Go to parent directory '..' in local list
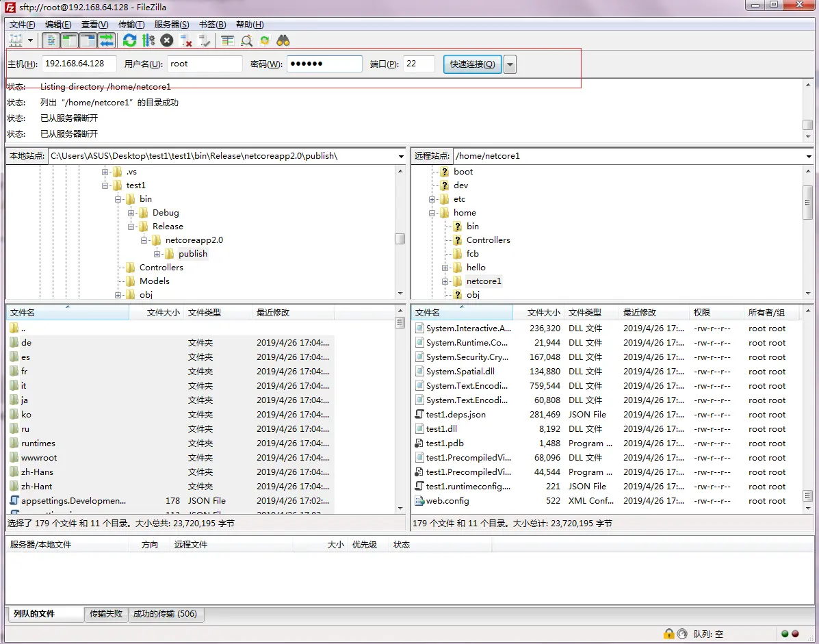Image resolution: width=819 pixels, height=644 pixels. [x=23, y=329]
